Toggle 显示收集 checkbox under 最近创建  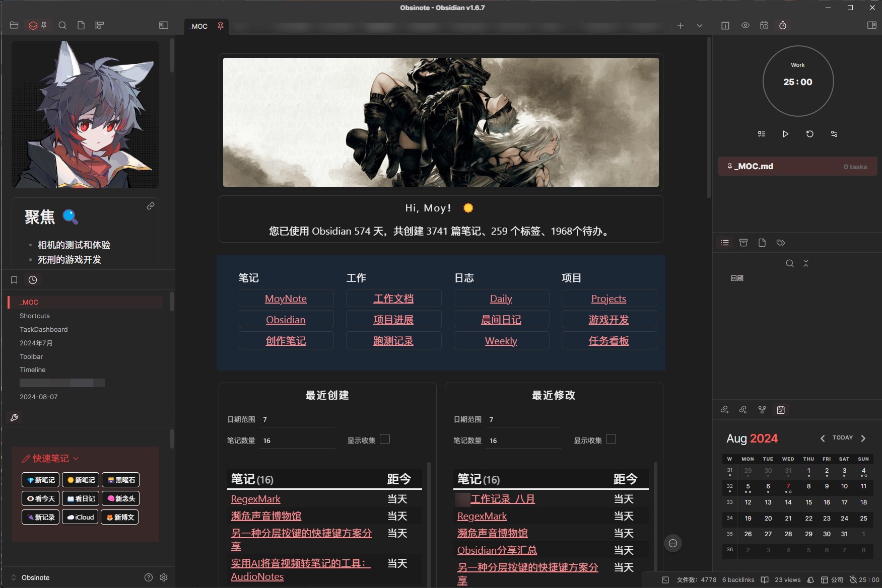pos(385,439)
